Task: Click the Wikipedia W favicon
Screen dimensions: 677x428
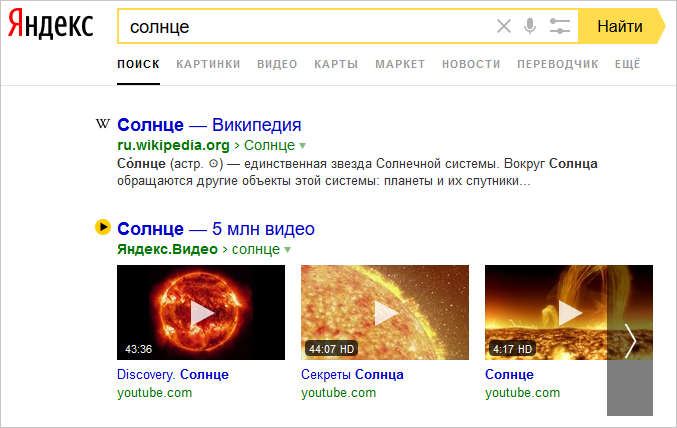Action: point(103,124)
